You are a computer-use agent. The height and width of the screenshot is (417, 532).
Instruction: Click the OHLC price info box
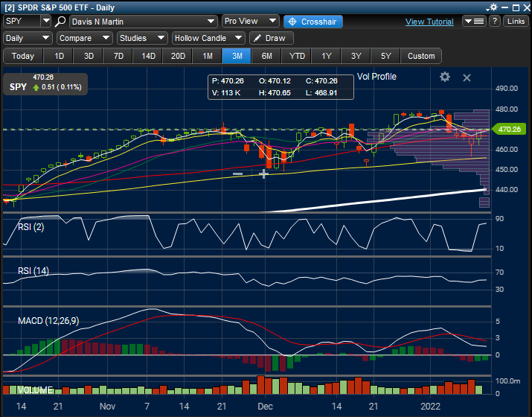281,87
